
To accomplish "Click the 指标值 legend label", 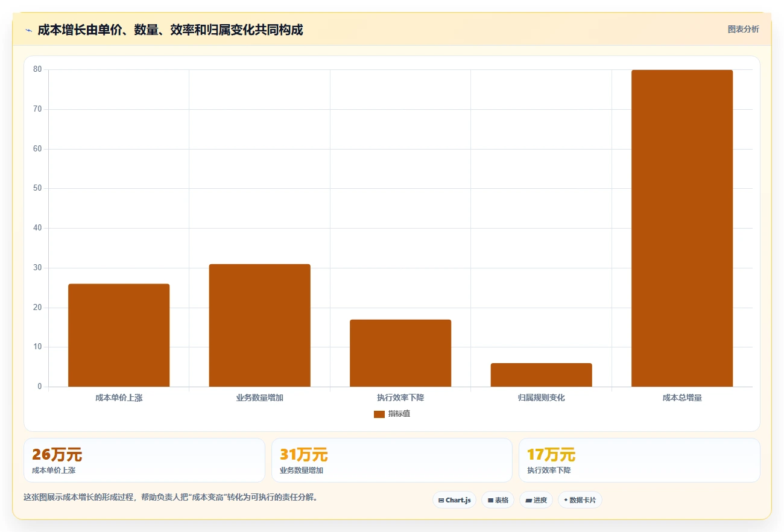I will pos(399,414).
